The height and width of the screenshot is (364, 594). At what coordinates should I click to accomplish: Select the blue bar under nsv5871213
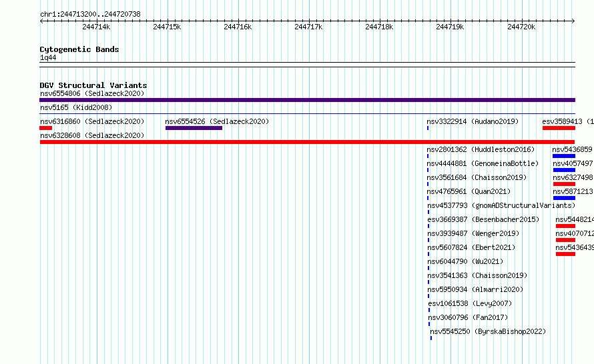point(564,198)
